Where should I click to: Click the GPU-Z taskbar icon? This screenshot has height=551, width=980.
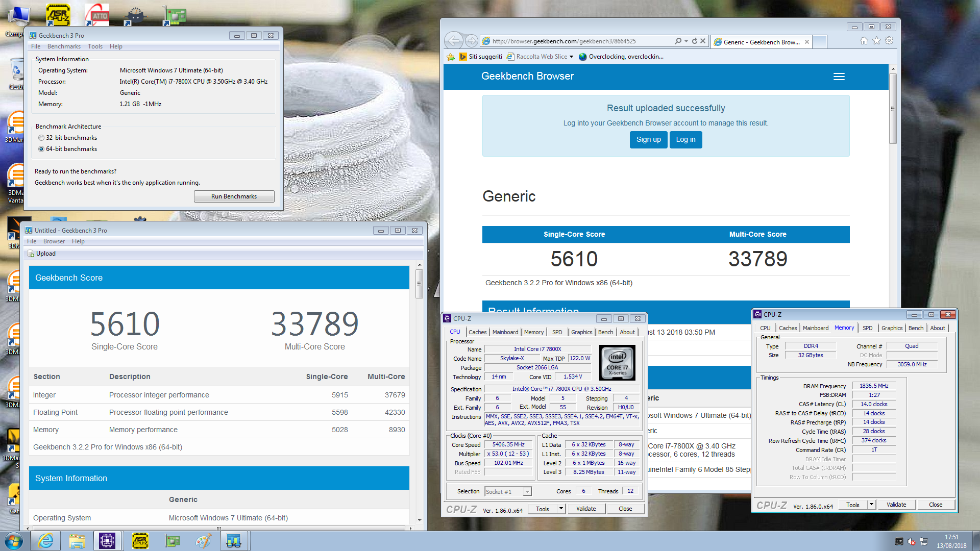click(x=172, y=541)
